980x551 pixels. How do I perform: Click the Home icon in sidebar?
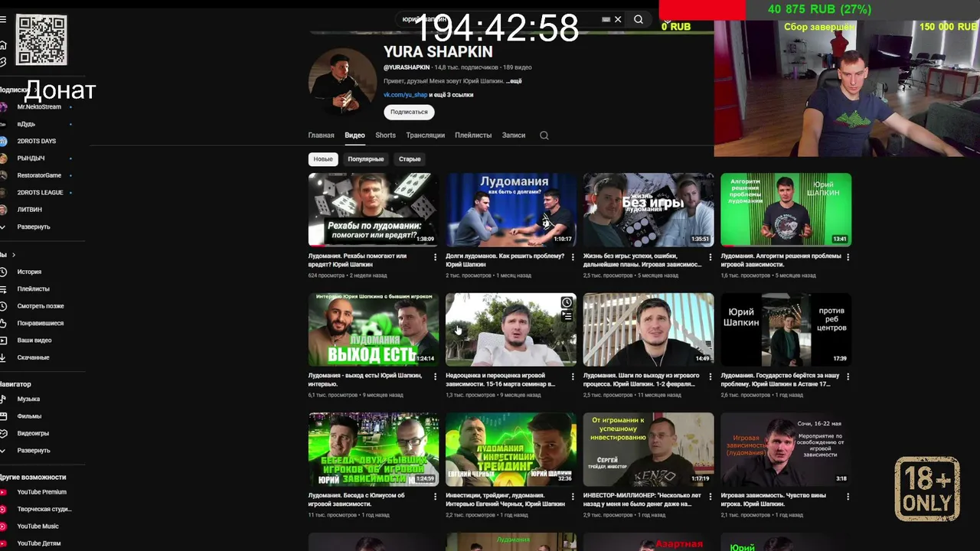(3, 44)
